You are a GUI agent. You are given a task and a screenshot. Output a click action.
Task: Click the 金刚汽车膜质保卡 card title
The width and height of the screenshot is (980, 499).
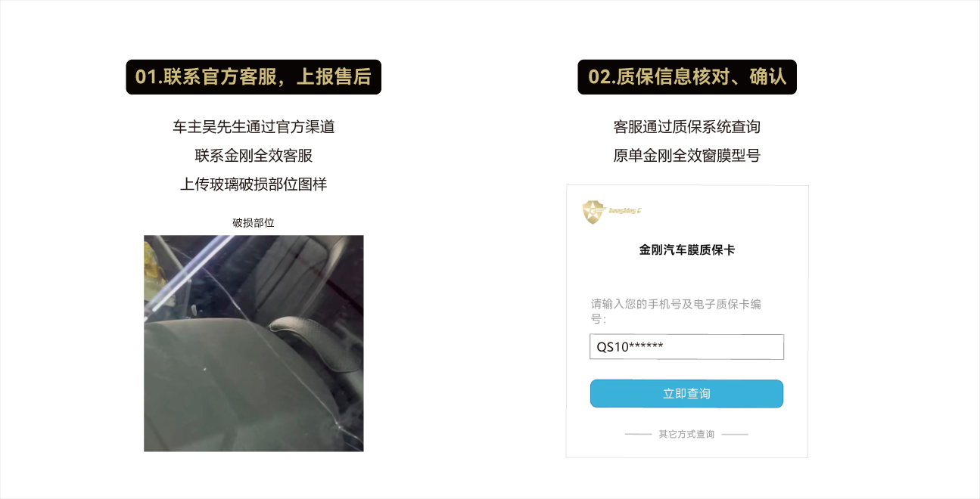click(686, 249)
